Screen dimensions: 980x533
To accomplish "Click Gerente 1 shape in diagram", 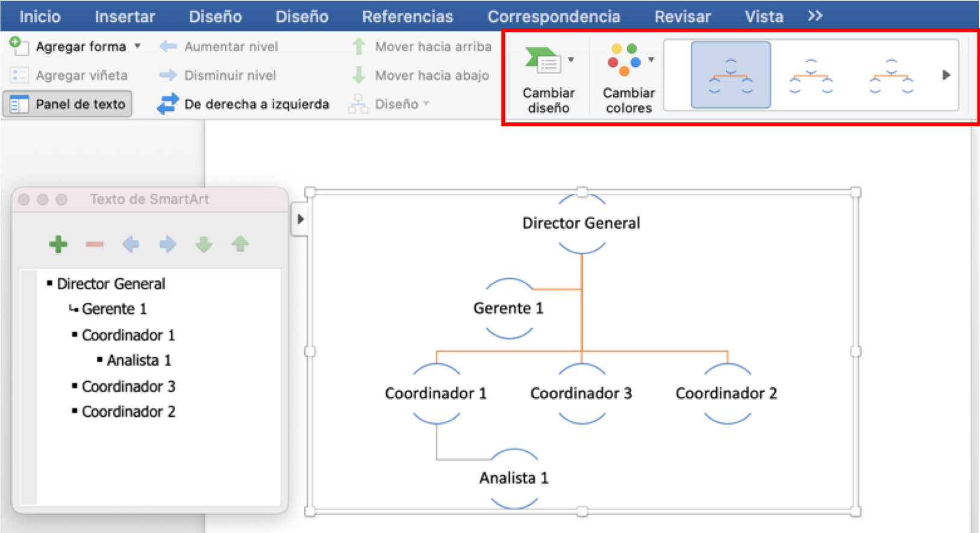I will [508, 308].
